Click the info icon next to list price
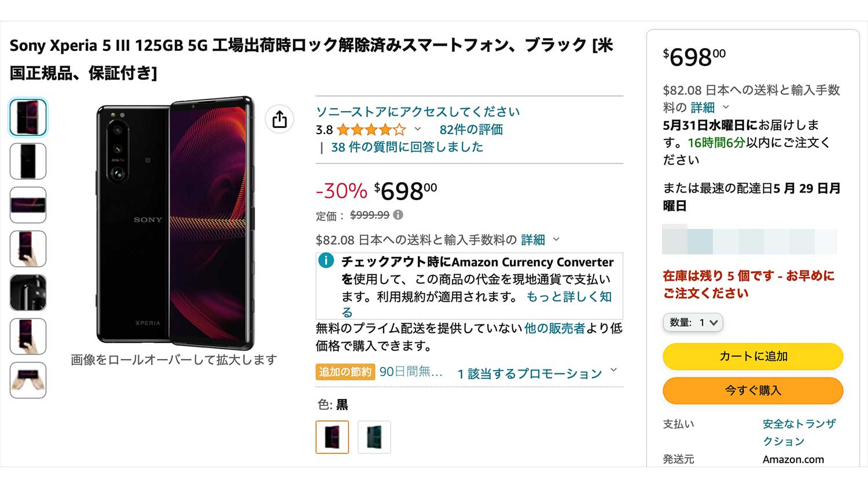Screen dimensions: 868x488 click(398, 215)
